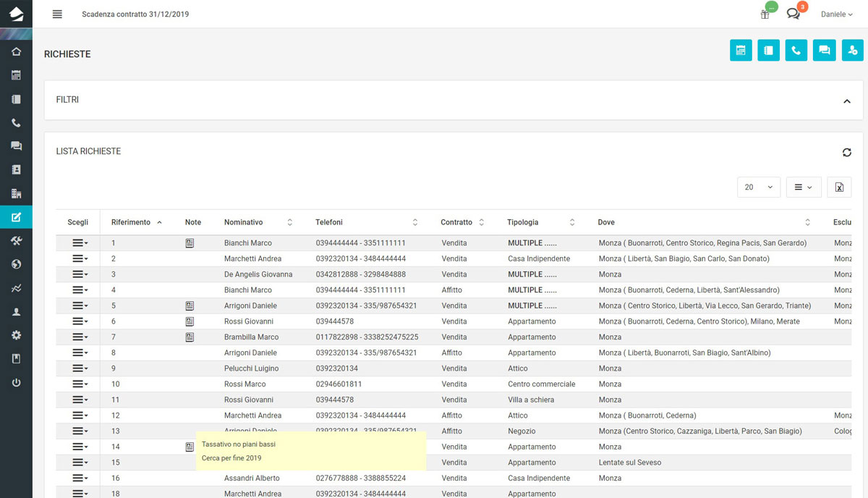The image size is (868, 498).
Task: Open the row actions menu for reference 2
Action: 79,259
